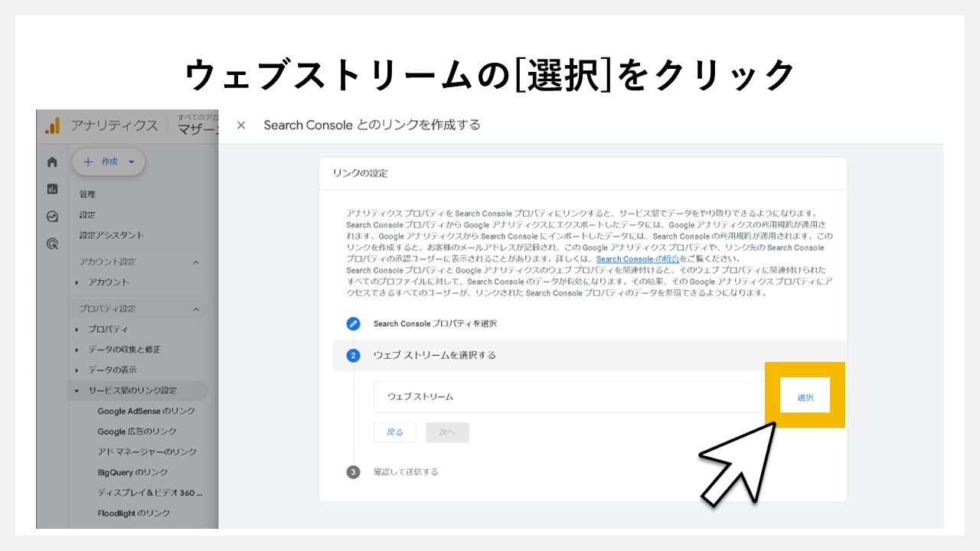This screenshot has width=980, height=551.
Task: Select the Advertising target icon
Action: (x=52, y=243)
